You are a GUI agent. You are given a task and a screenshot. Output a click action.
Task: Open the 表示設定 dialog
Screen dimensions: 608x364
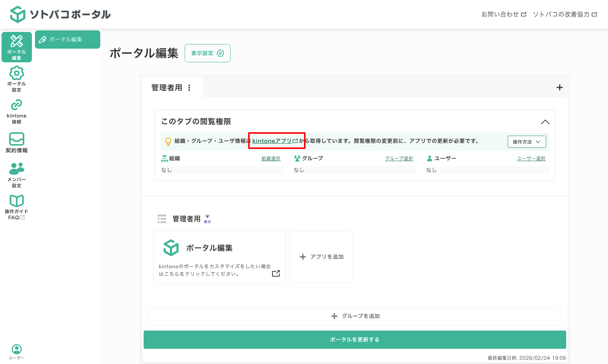click(207, 53)
